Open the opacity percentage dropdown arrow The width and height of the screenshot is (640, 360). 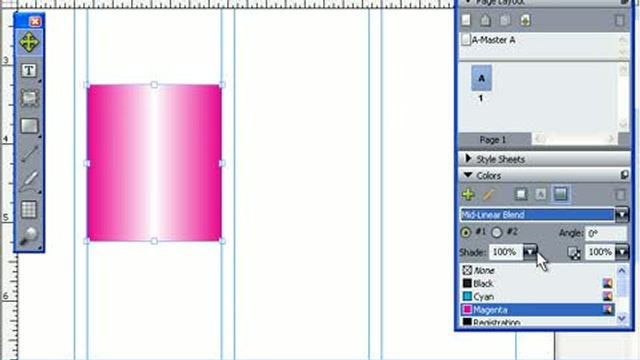point(622,252)
